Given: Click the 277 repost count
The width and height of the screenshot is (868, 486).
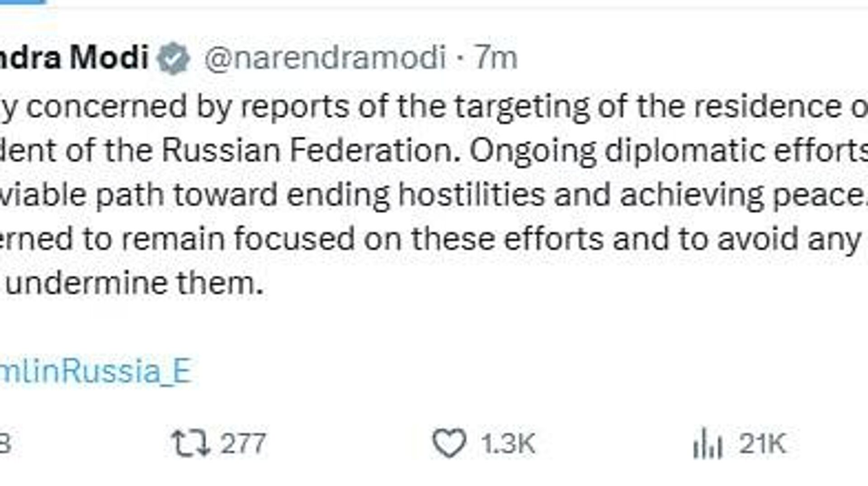Looking at the screenshot, I should (x=243, y=443).
